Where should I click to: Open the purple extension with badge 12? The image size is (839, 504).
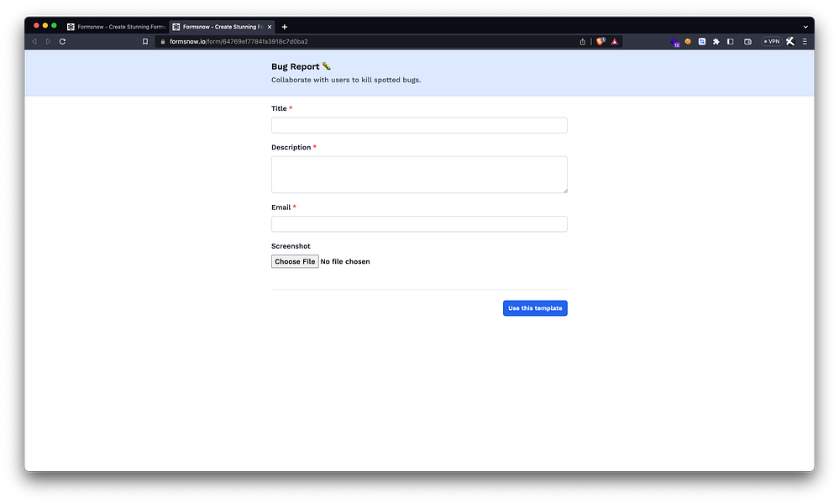tap(674, 42)
